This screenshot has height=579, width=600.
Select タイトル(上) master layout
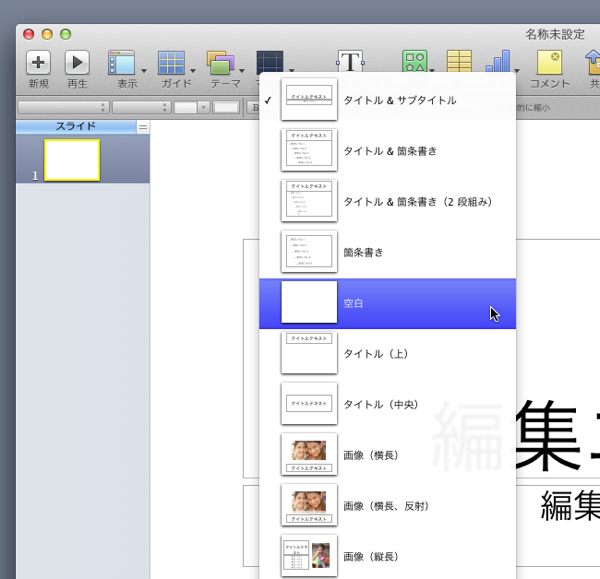[387, 354]
